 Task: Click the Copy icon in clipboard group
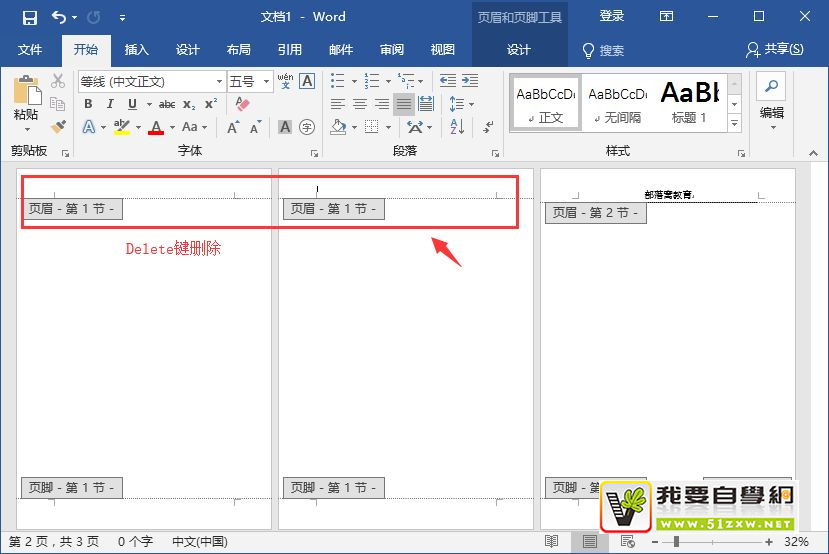[x=58, y=104]
